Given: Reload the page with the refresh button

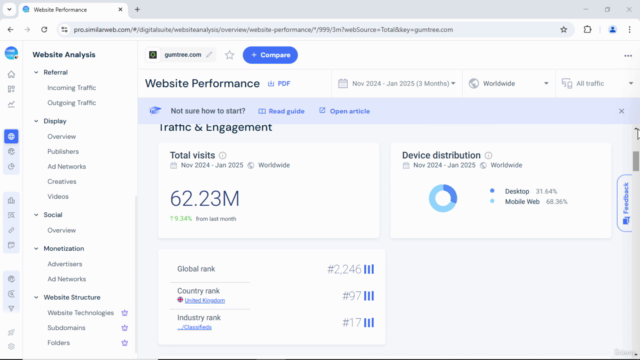Looking at the screenshot, I should [44, 29].
